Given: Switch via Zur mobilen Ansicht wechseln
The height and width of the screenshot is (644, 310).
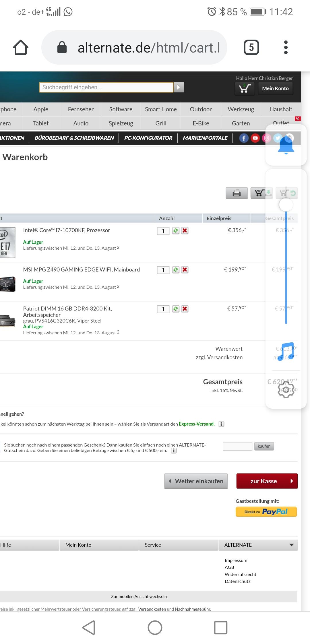Looking at the screenshot, I should click(x=139, y=596).
